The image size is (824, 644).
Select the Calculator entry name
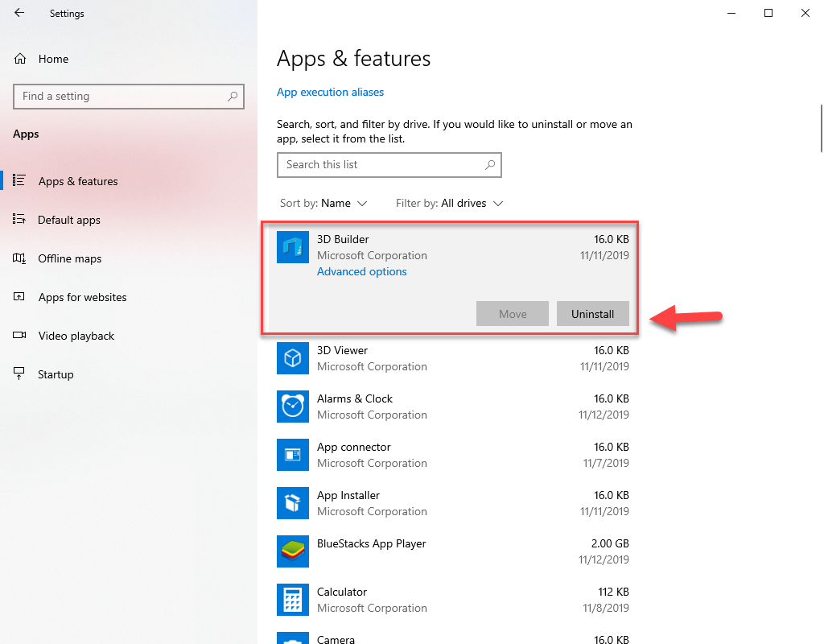coord(341,592)
